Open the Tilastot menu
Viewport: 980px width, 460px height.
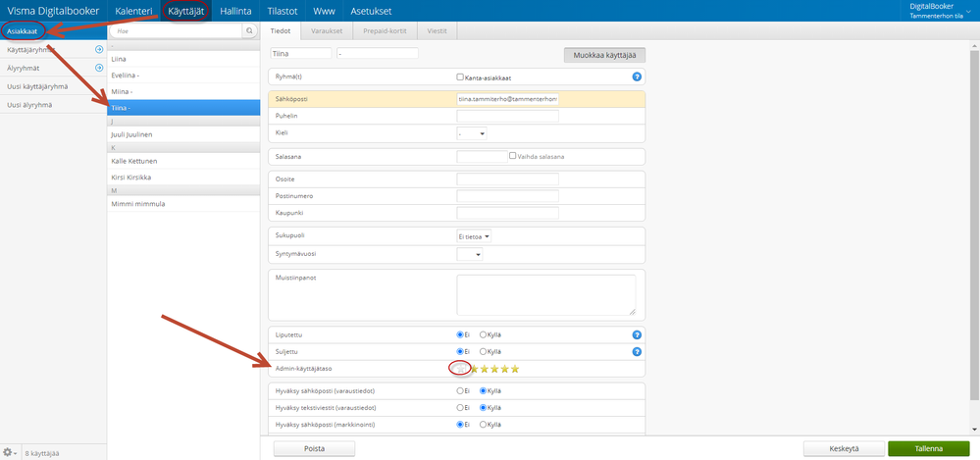(x=283, y=11)
